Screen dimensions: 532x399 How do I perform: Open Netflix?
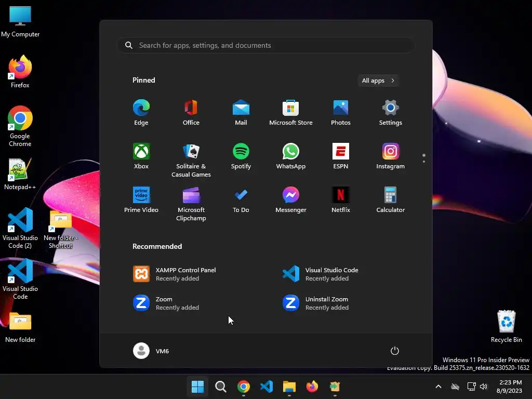coord(341,200)
